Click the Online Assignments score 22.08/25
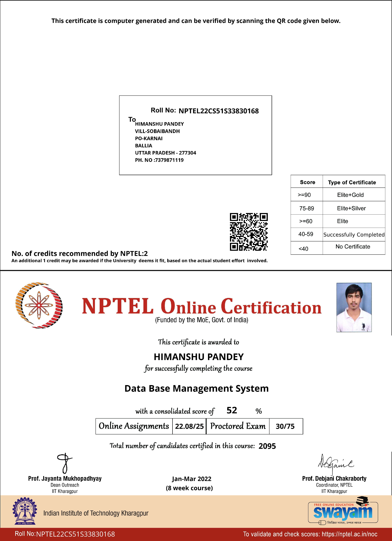392x541 pixels. (x=190, y=426)
